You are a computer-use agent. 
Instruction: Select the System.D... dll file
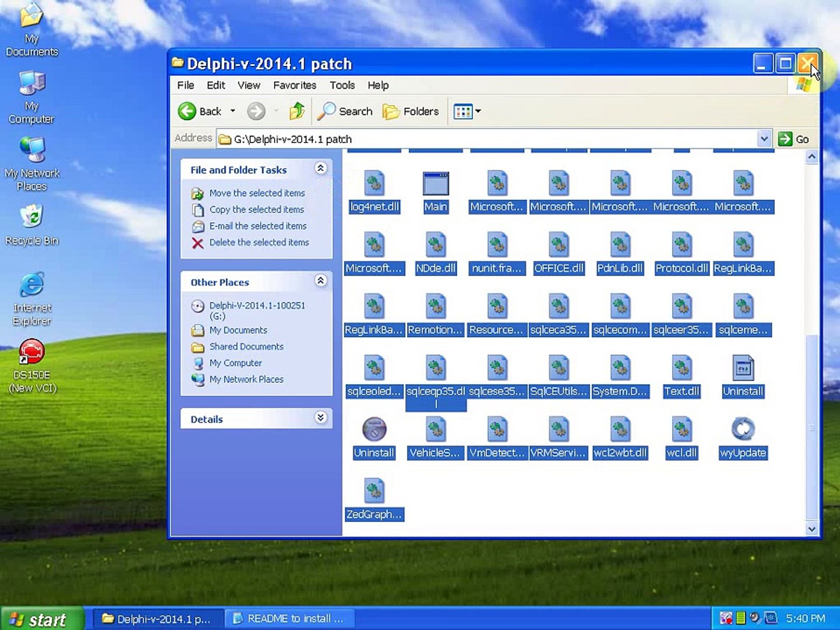(620, 376)
